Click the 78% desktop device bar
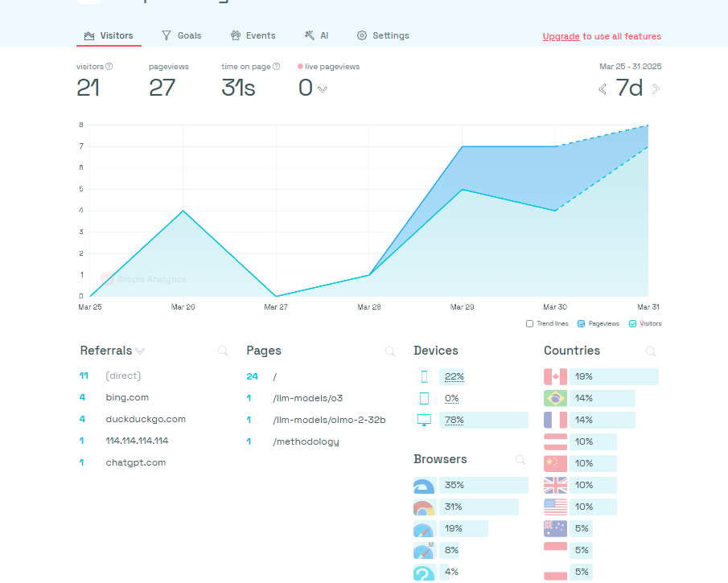Viewport: 728px width, 583px height. 483,420
